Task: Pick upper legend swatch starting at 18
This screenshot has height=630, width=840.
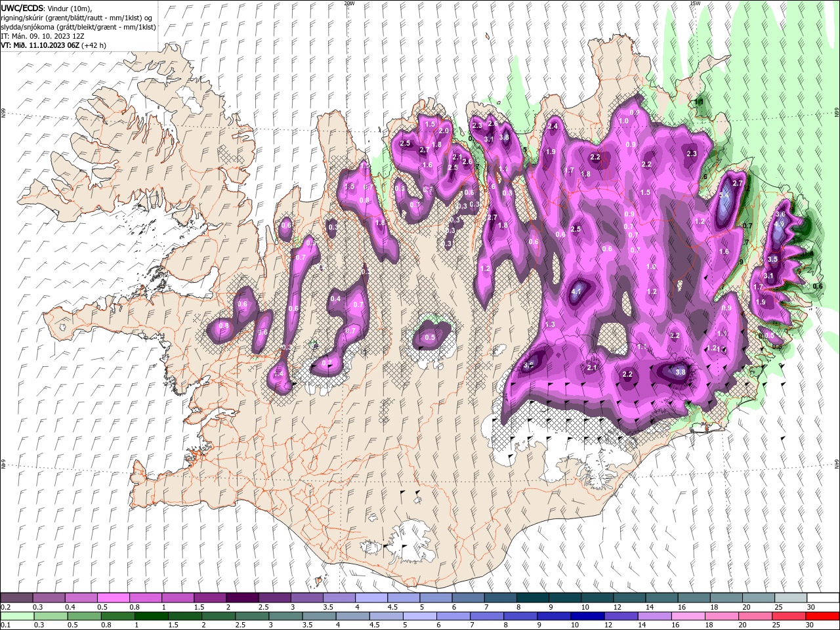Action: [x=725, y=598]
